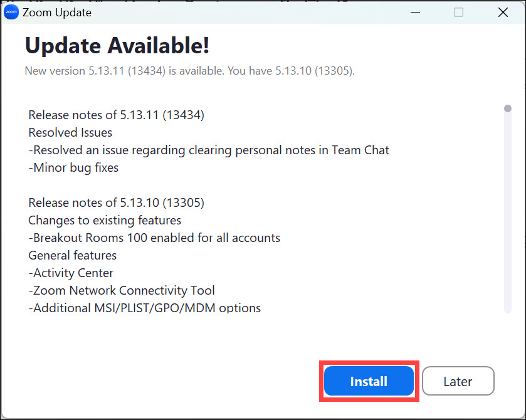Select the Breakout Rooms 100 entry

coord(154,238)
